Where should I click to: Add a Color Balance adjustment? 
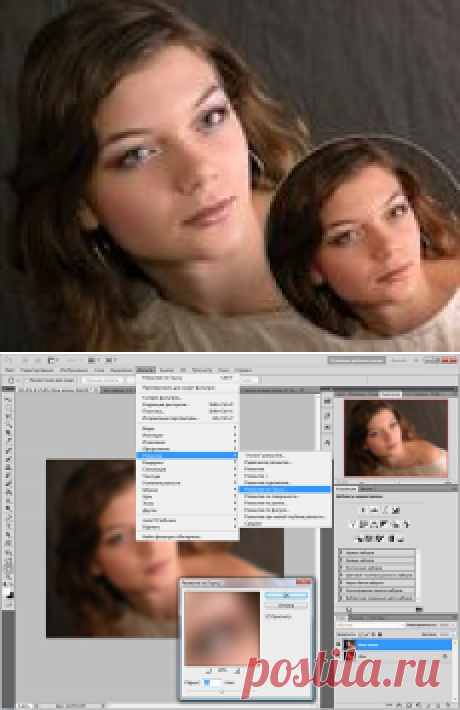click(374, 524)
